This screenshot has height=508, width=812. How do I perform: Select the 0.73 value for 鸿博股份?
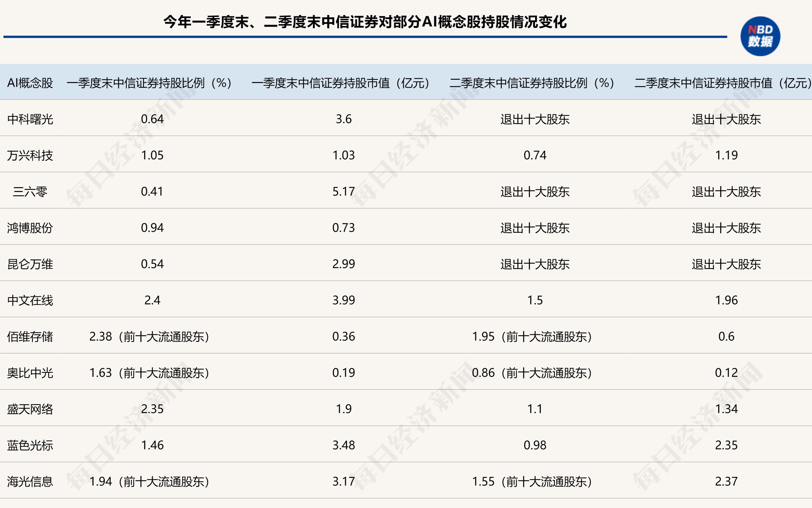click(344, 228)
